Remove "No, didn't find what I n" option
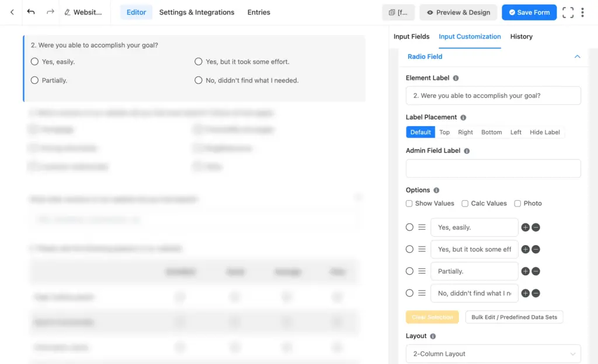 click(x=536, y=293)
